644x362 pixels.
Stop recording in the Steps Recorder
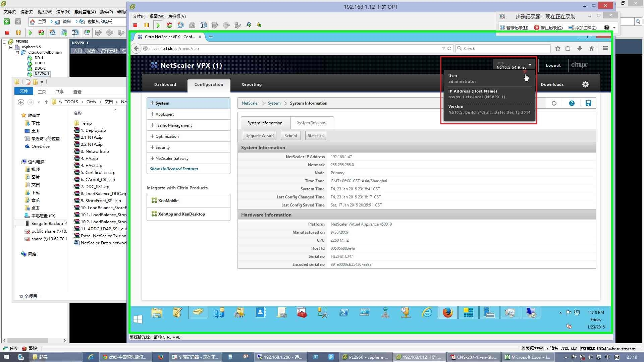pos(548,27)
